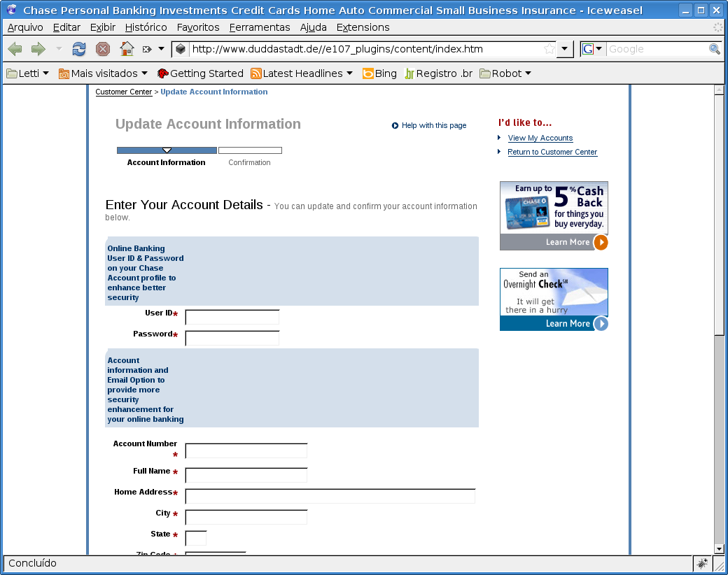Click the site identity icon in the address bar
This screenshot has height=575, width=728.
pyautogui.click(x=181, y=49)
